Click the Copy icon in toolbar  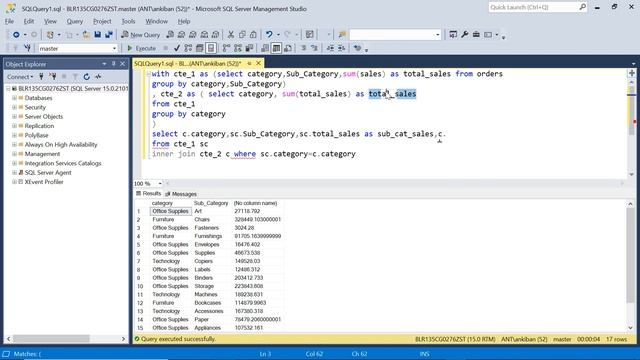pos(242,35)
